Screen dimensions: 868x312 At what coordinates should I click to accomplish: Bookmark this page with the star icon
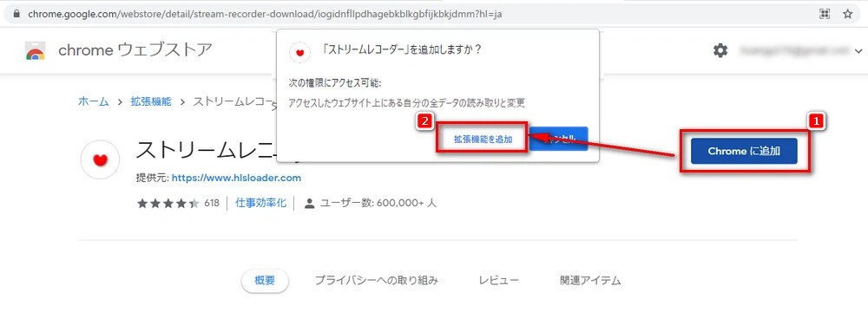point(847,14)
